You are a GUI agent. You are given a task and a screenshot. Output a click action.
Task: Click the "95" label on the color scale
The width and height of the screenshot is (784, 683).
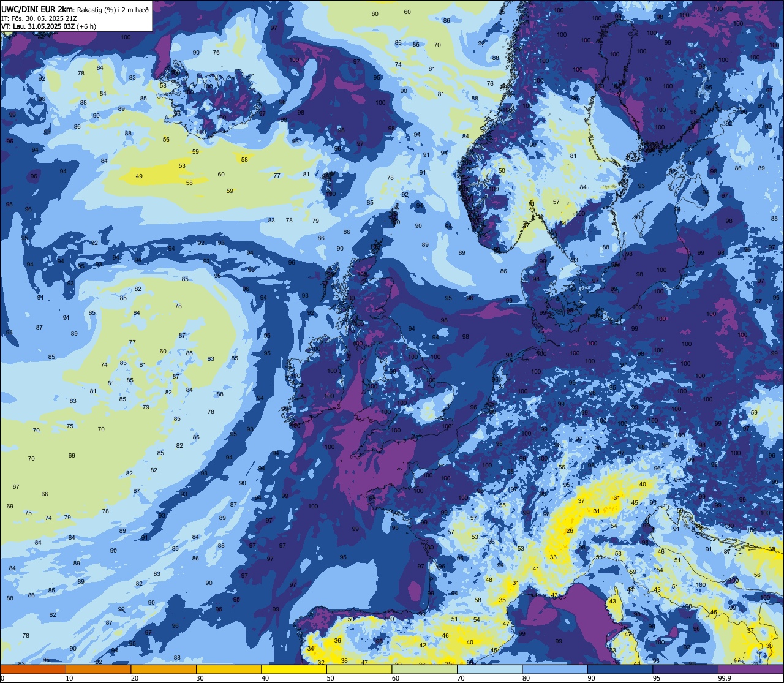click(x=657, y=678)
